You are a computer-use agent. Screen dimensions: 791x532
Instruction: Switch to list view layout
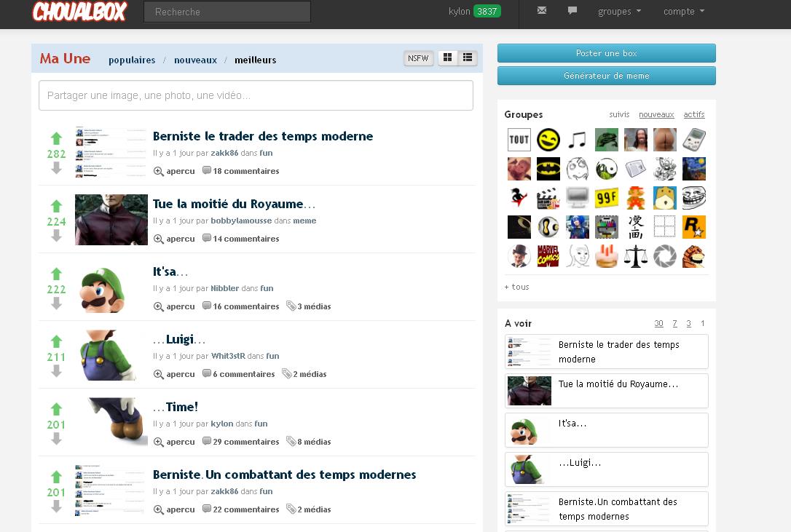[x=468, y=58]
